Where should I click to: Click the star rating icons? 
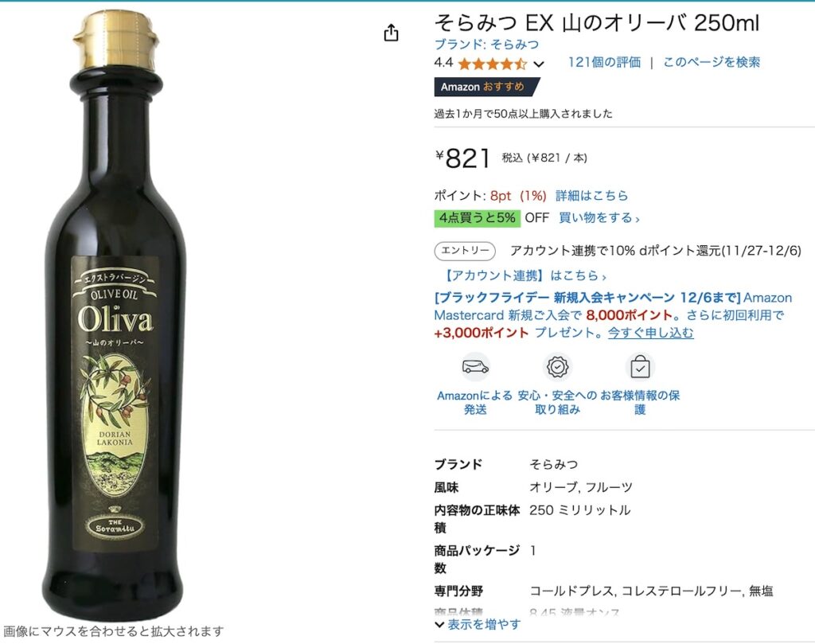click(x=492, y=64)
